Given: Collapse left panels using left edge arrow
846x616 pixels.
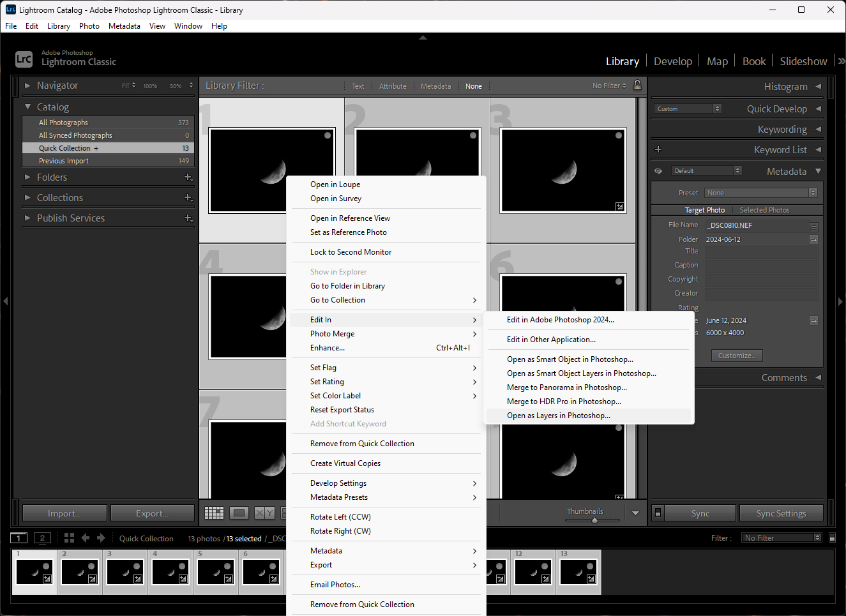Looking at the screenshot, I should point(5,301).
